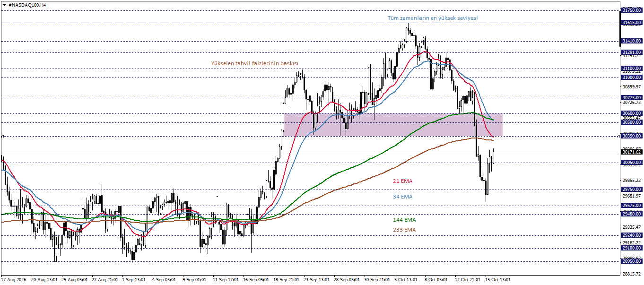Click the 31000.00 price level tag
The width and height of the screenshot is (644, 285).
coord(631,78)
